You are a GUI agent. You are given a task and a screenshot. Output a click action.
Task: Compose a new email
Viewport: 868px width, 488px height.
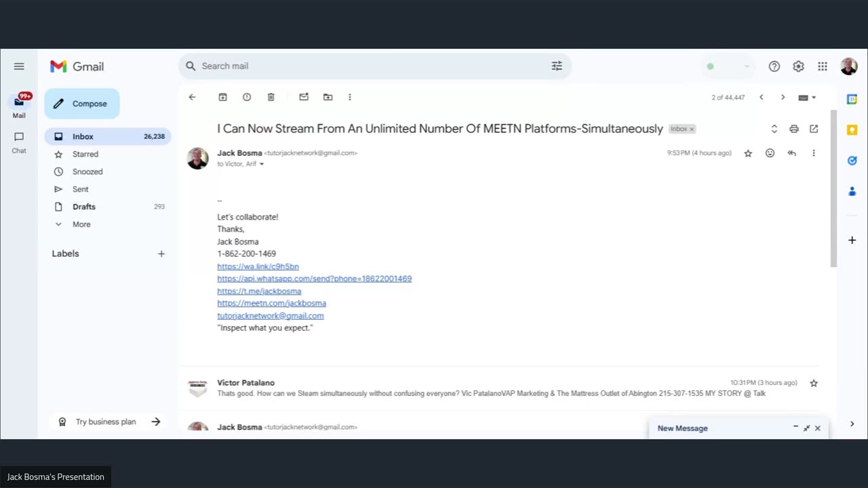coord(82,104)
